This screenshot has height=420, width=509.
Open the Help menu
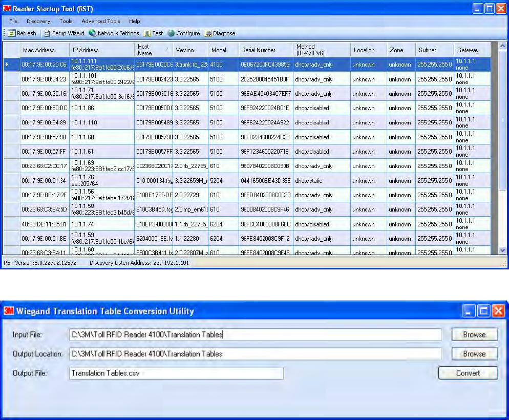click(x=134, y=21)
